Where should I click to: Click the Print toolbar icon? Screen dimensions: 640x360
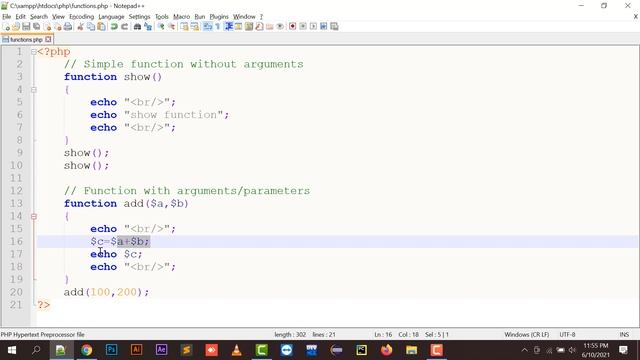(x=68, y=27)
